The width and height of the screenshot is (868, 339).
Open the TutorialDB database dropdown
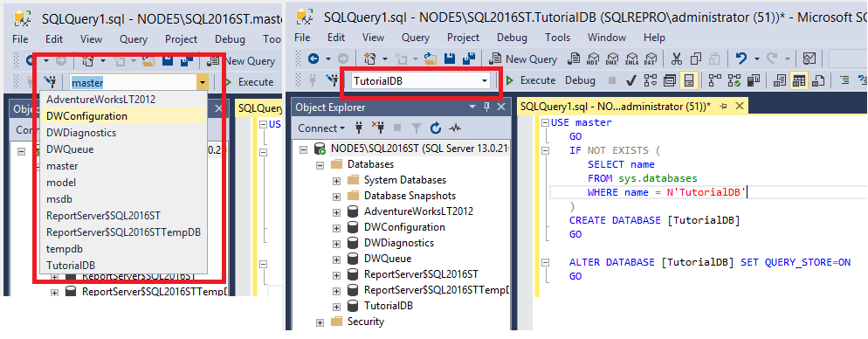pos(485,81)
